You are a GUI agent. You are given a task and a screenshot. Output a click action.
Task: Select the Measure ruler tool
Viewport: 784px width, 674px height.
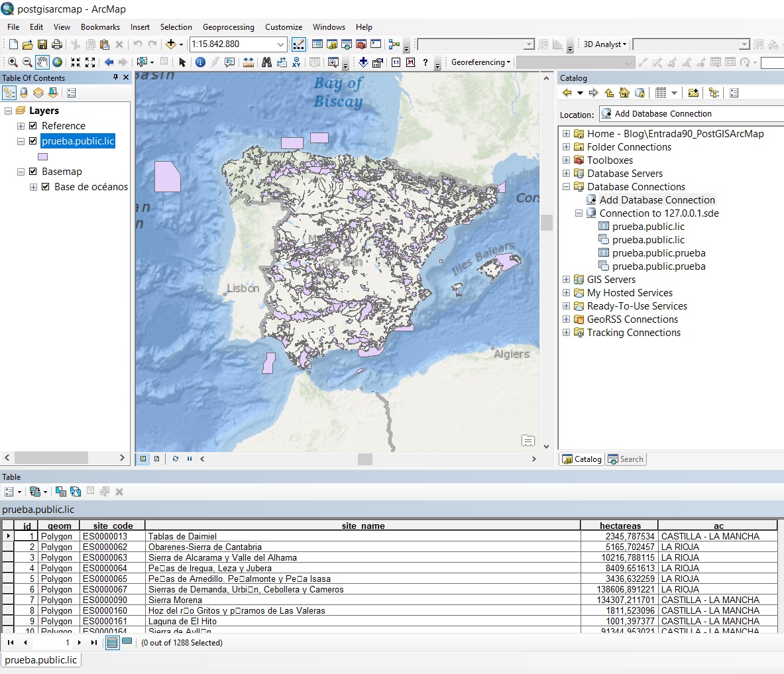(x=249, y=62)
